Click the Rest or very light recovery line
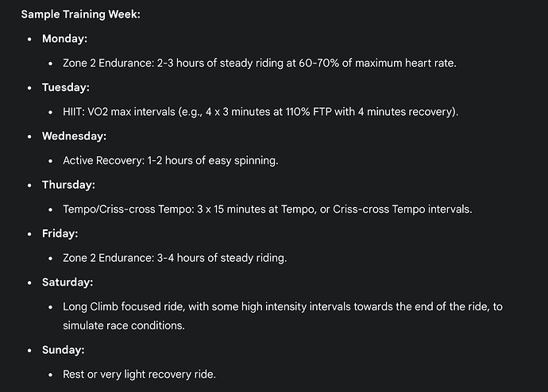This screenshot has width=548, height=392. (x=139, y=375)
